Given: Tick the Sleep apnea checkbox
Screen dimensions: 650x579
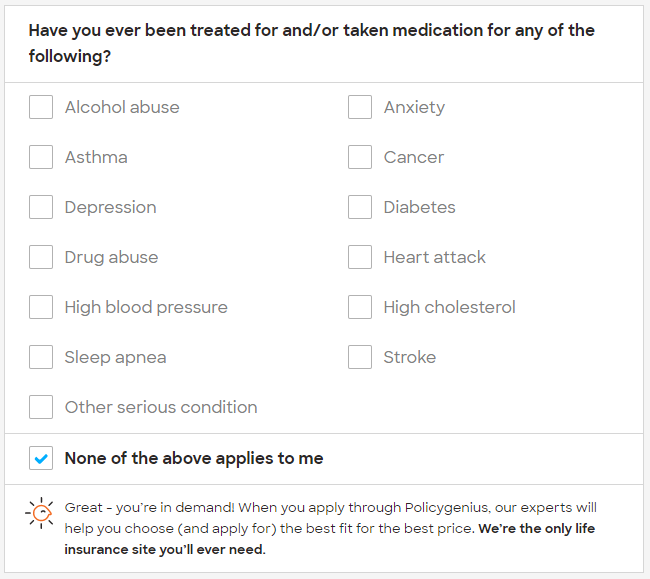Looking at the screenshot, I should [x=41, y=357].
